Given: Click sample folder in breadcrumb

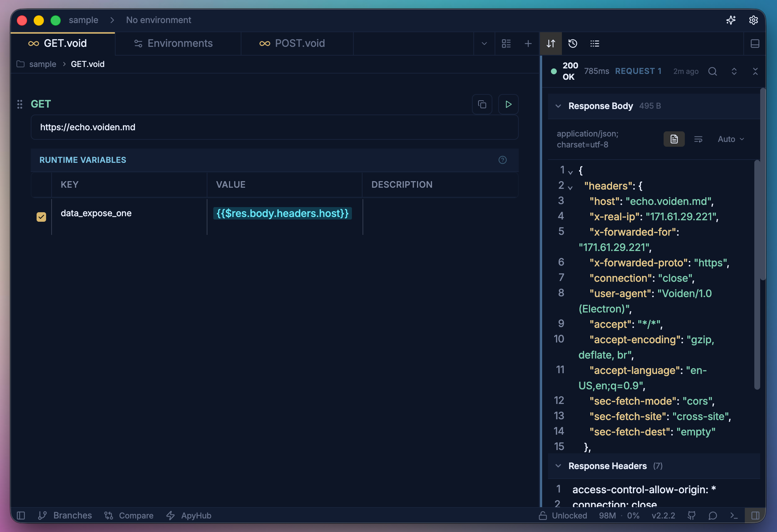Looking at the screenshot, I should coord(43,64).
